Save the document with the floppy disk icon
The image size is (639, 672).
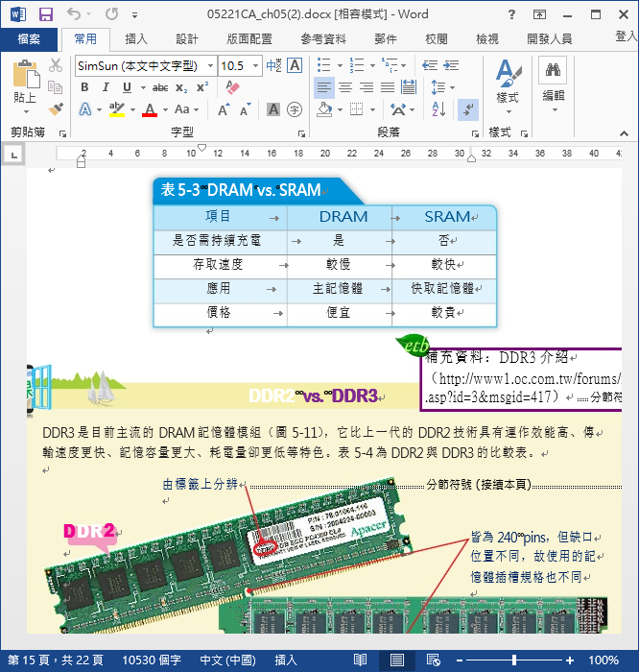coord(46,14)
